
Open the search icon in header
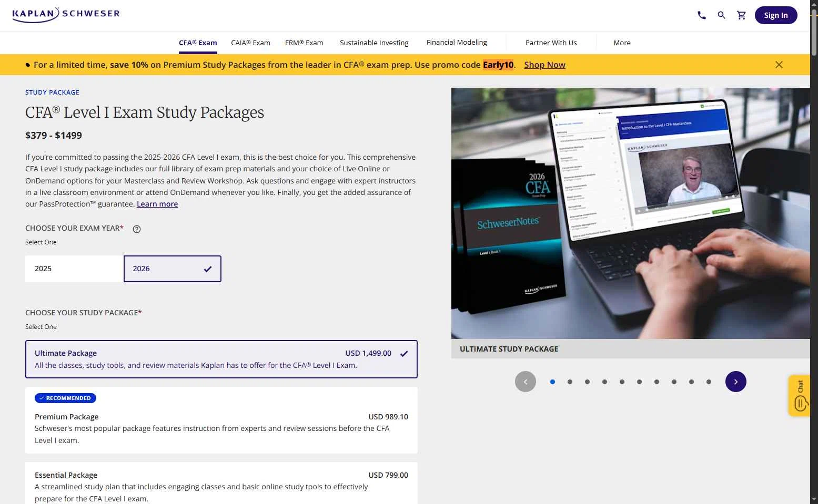click(x=722, y=15)
